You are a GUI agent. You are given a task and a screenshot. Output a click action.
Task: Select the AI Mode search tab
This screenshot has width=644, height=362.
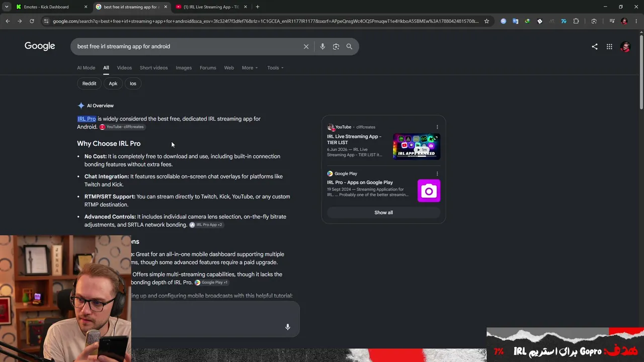(86, 68)
